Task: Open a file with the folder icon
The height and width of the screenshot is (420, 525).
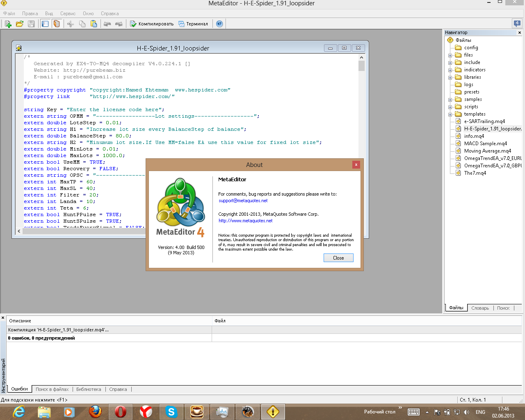Action: point(19,24)
